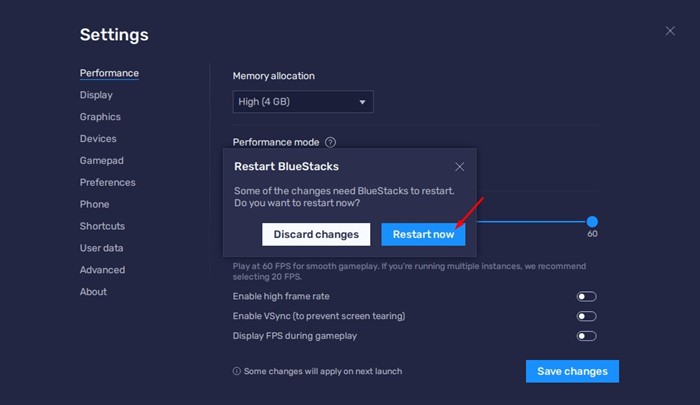Viewport: 700px width, 405px height.
Task: Open the Display settings tab
Action: (96, 95)
